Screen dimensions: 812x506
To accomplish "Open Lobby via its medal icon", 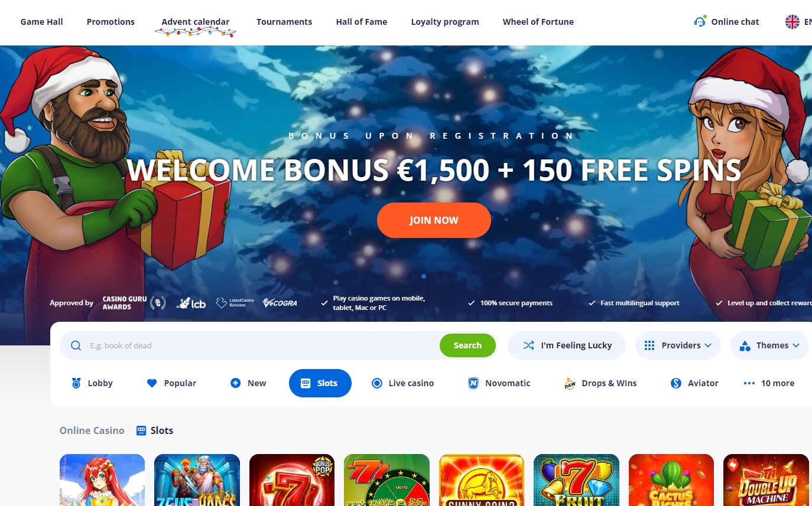I will click(x=76, y=383).
